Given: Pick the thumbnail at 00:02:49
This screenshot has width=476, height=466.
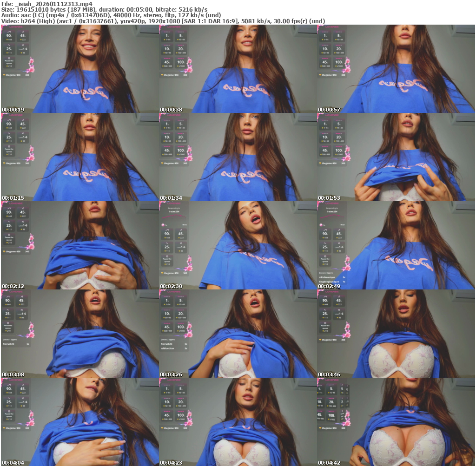Looking at the screenshot, I should click(396, 245).
